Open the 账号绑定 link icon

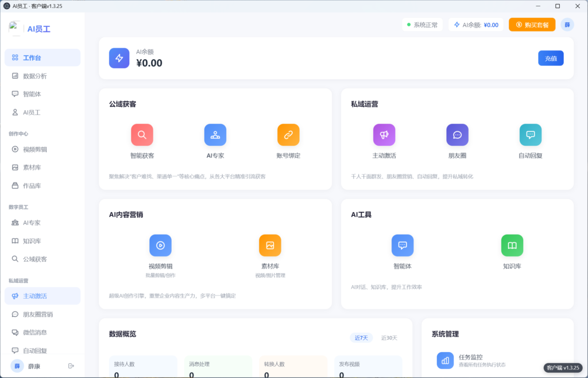tap(288, 135)
